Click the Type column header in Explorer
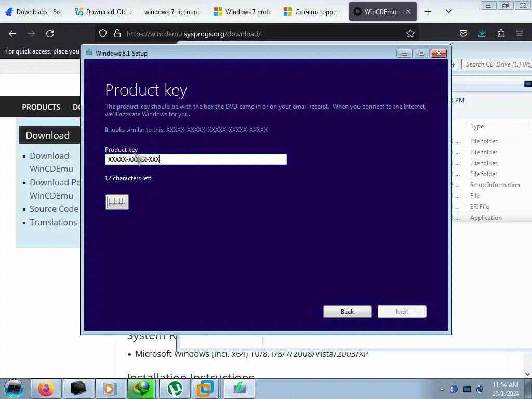This screenshot has width=532, height=399. [x=477, y=126]
